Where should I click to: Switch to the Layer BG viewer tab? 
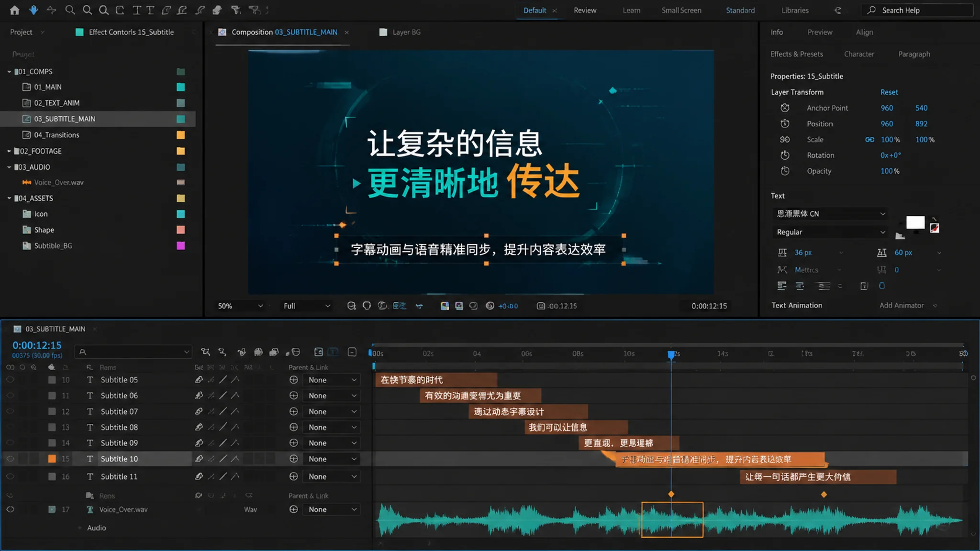406,32
